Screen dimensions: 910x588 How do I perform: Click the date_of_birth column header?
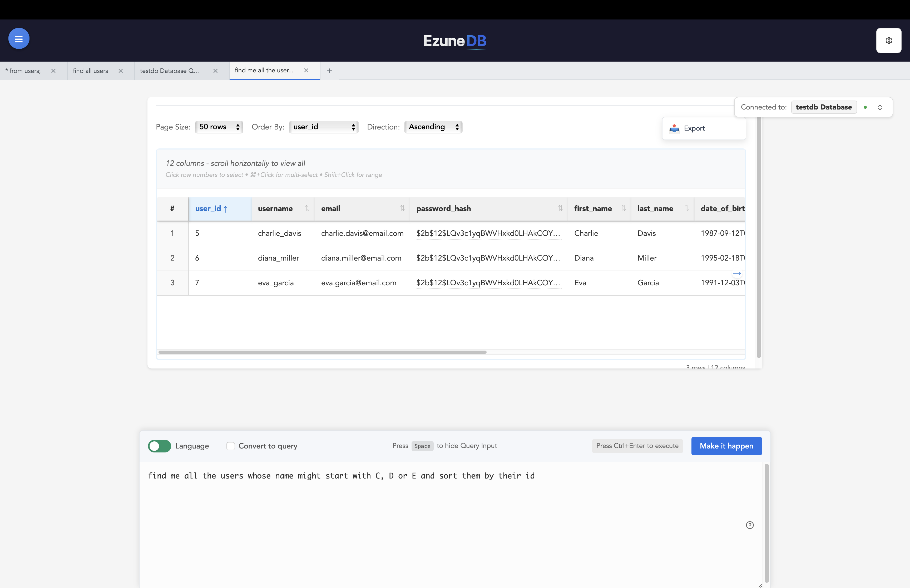[x=720, y=208]
